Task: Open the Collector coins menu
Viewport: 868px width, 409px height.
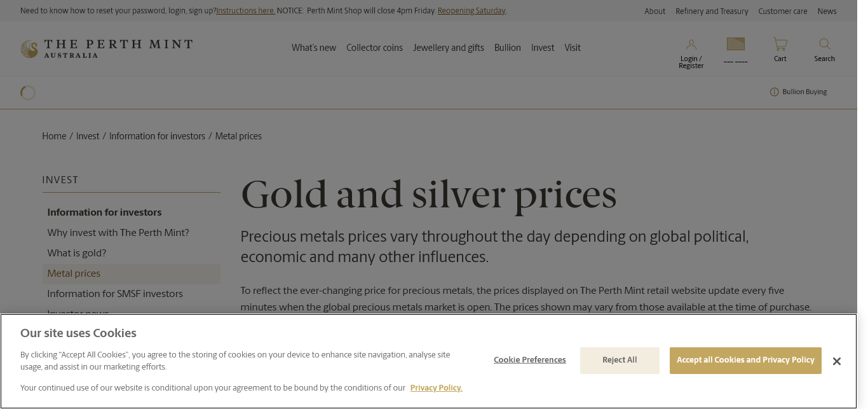Action: click(374, 48)
